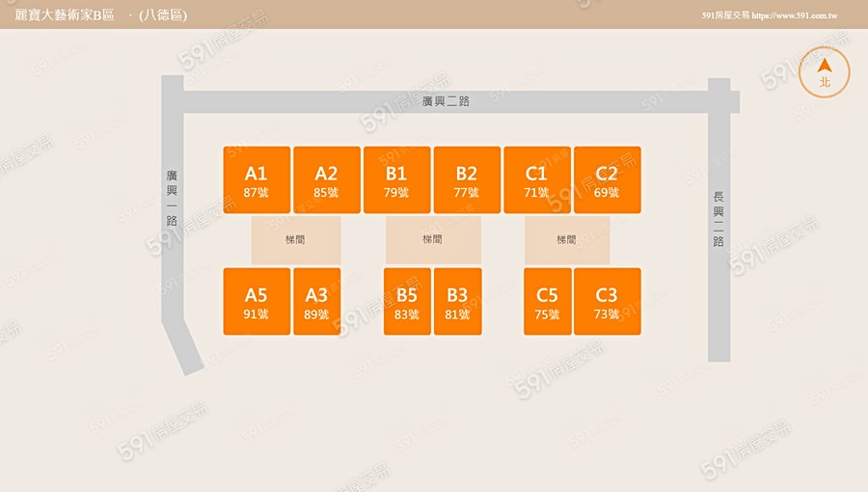
Task: Select unit C5 at 75號
Action: [x=548, y=302]
